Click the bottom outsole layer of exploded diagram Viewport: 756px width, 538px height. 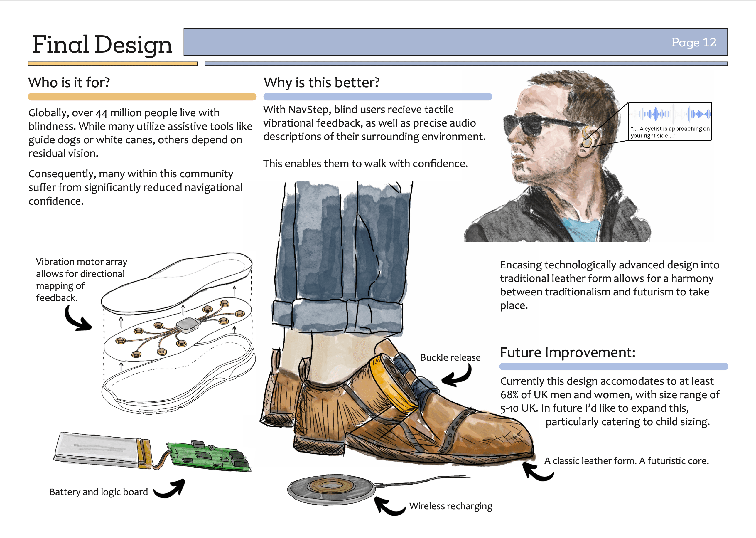coord(179,374)
